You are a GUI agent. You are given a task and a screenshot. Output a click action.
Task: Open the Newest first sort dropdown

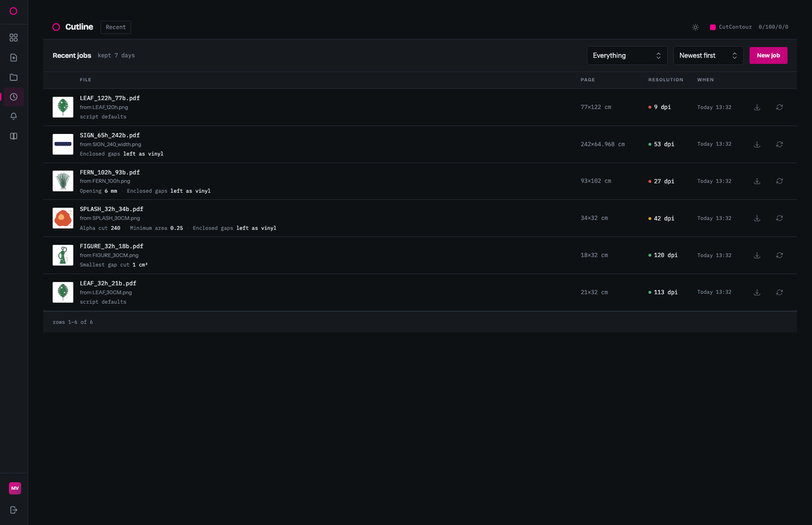click(708, 55)
